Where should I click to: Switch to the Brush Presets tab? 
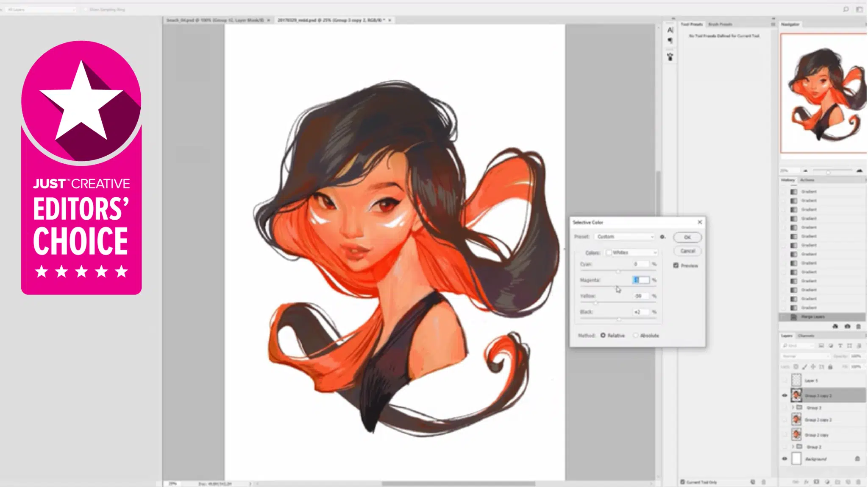[x=720, y=24]
